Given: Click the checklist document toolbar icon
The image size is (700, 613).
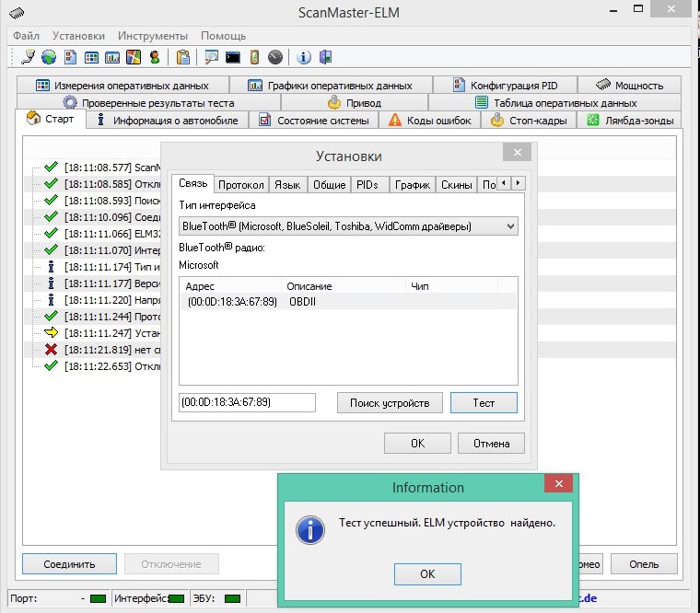Looking at the screenshot, I should click(70, 57).
